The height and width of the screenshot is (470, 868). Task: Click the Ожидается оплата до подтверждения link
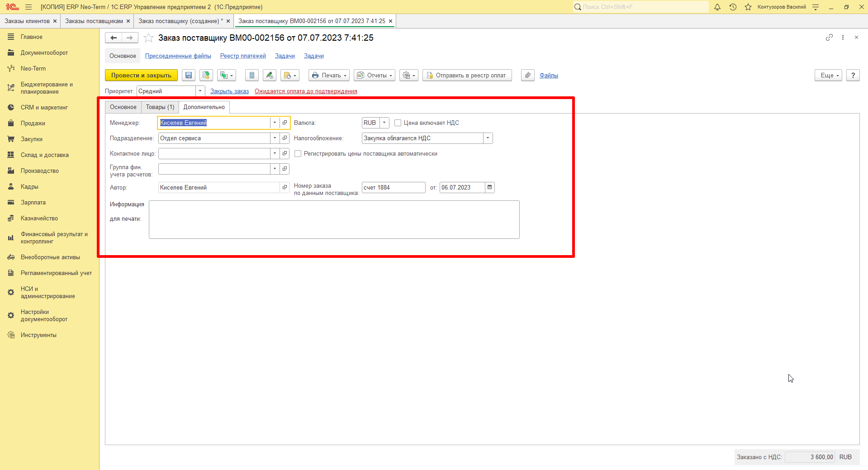point(306,91)
